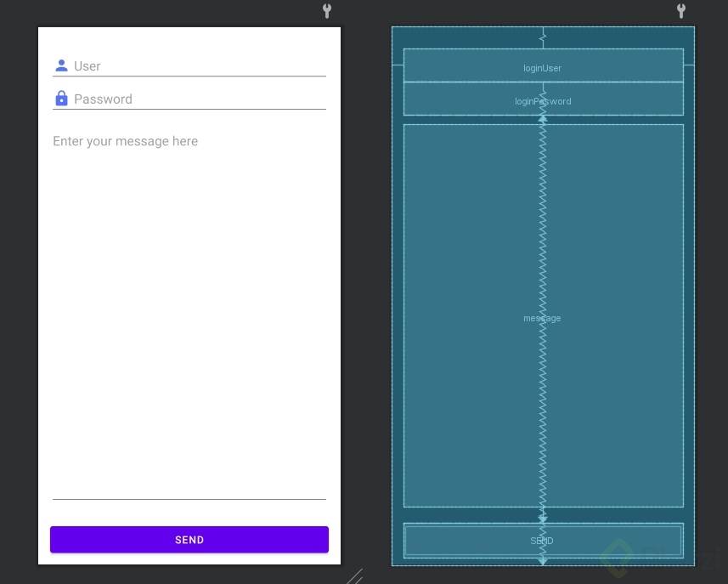728x584 pixels.
Task: Select the loginPassword component in the blueprint
Action: [x=543, y=99]
